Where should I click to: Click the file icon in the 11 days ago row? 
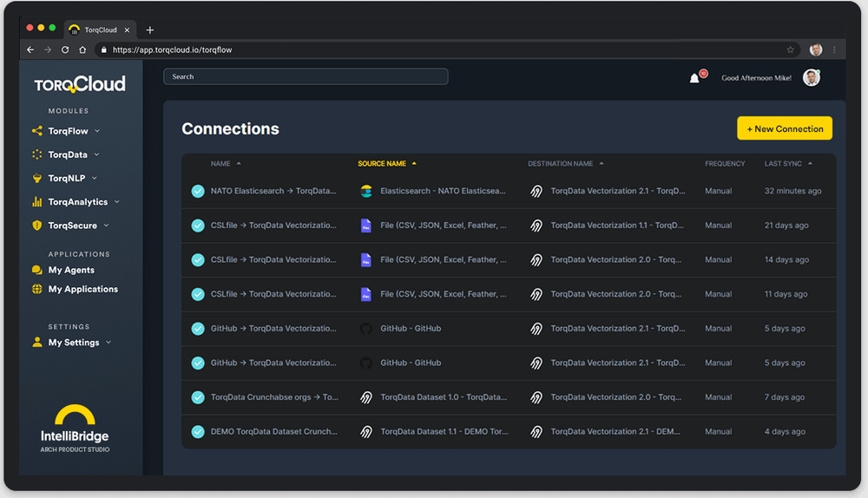366,294
